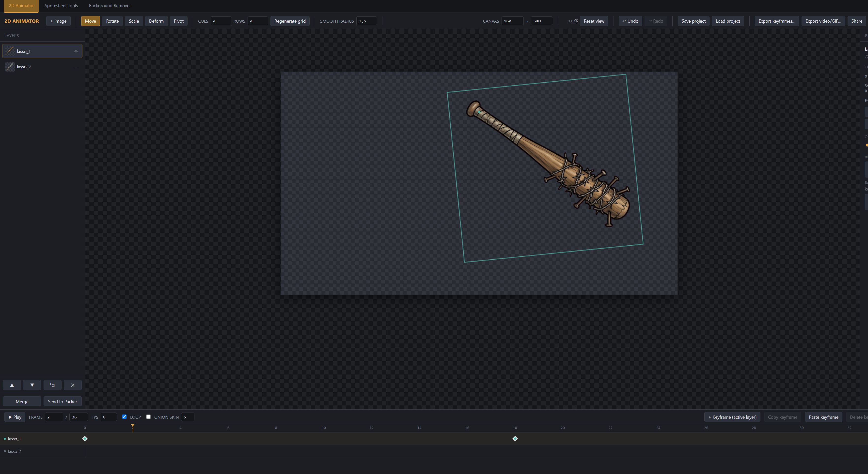Show the hidden lasso_2 layer
Image resolution: width=868 pixels, height=474 pixels.
(x=76, y=67)
